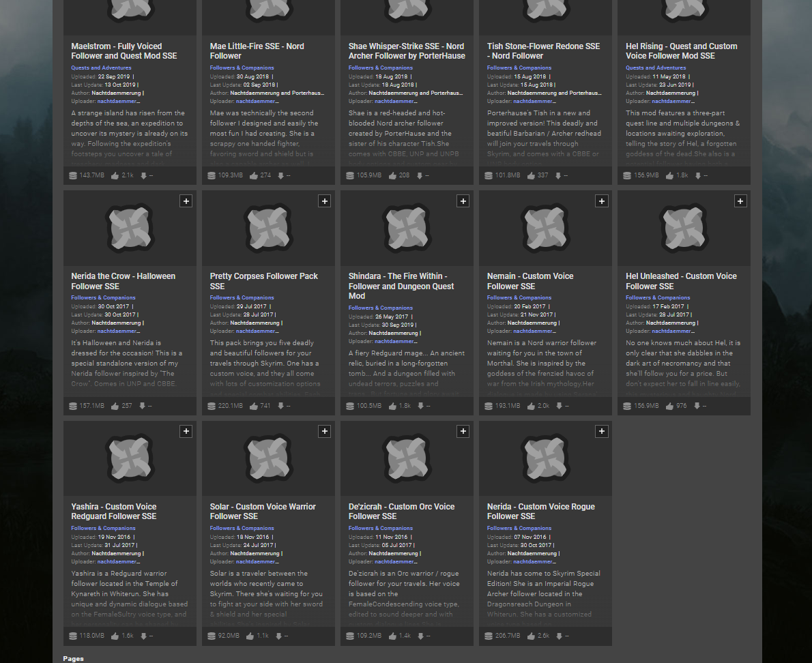The width and height of the screenshot is (812, 663).
Task: Select Followers & Companions category under Mae Little-Fire
Action: point(242,68)
